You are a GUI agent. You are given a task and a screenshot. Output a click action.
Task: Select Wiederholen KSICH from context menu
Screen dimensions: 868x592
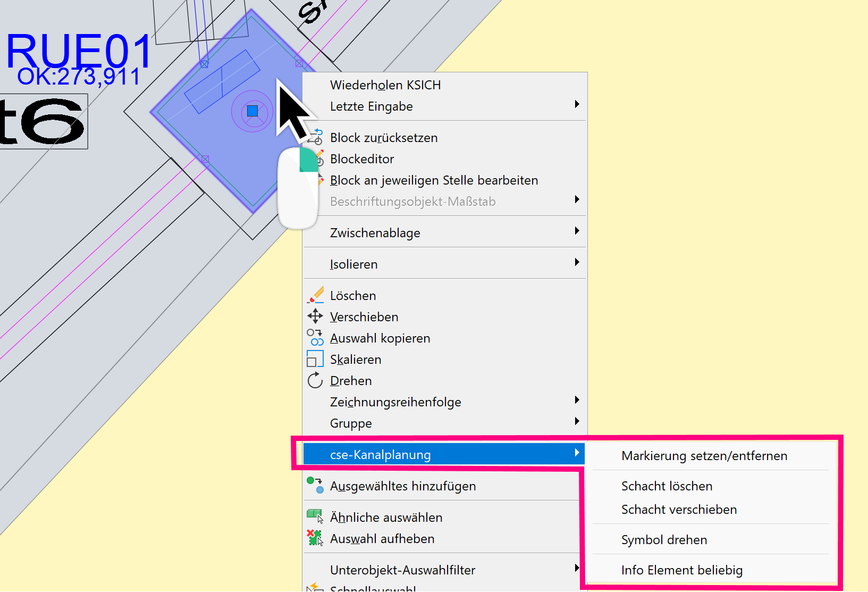coord(385,85)
